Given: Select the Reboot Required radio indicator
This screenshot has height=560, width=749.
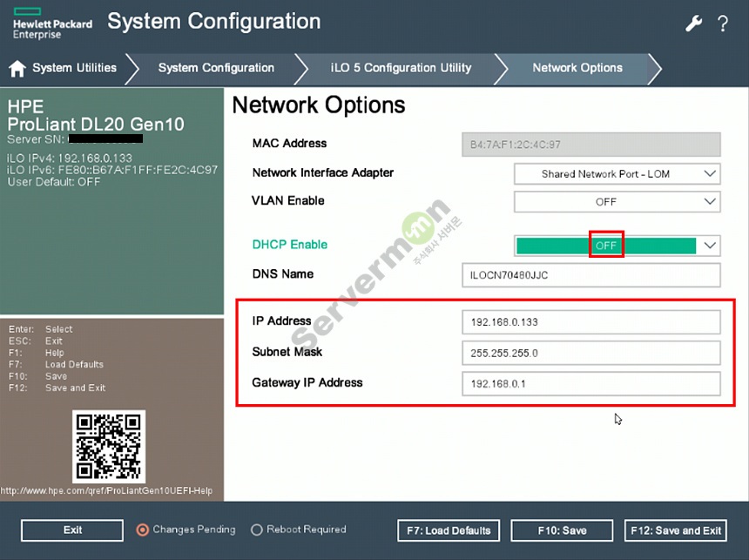Looking at the screenshot, I should tap(257, 530).
